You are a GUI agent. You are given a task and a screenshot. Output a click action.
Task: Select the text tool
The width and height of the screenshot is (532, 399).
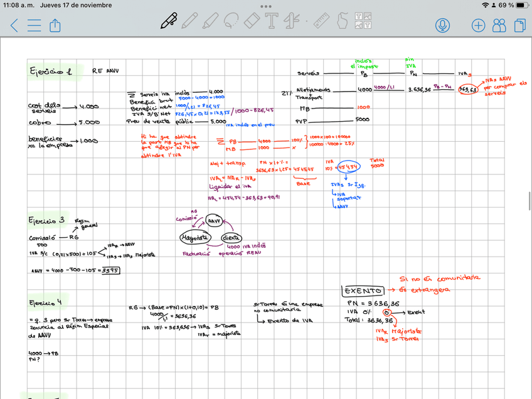point(271,21)
